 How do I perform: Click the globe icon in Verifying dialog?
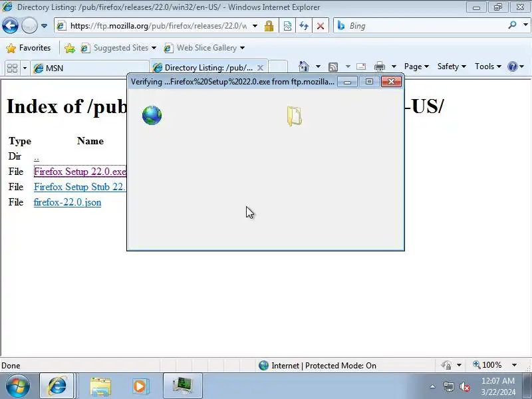tap(152, 115)
